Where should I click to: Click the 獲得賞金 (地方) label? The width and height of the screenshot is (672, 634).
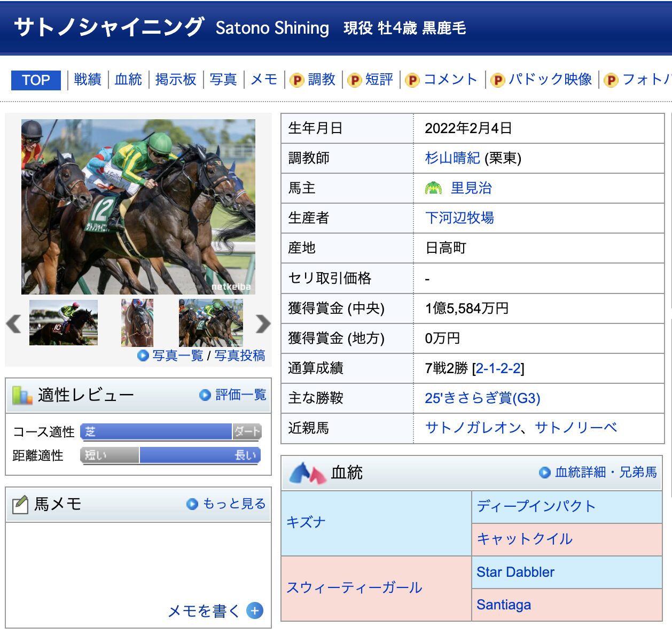click(336, 338)
